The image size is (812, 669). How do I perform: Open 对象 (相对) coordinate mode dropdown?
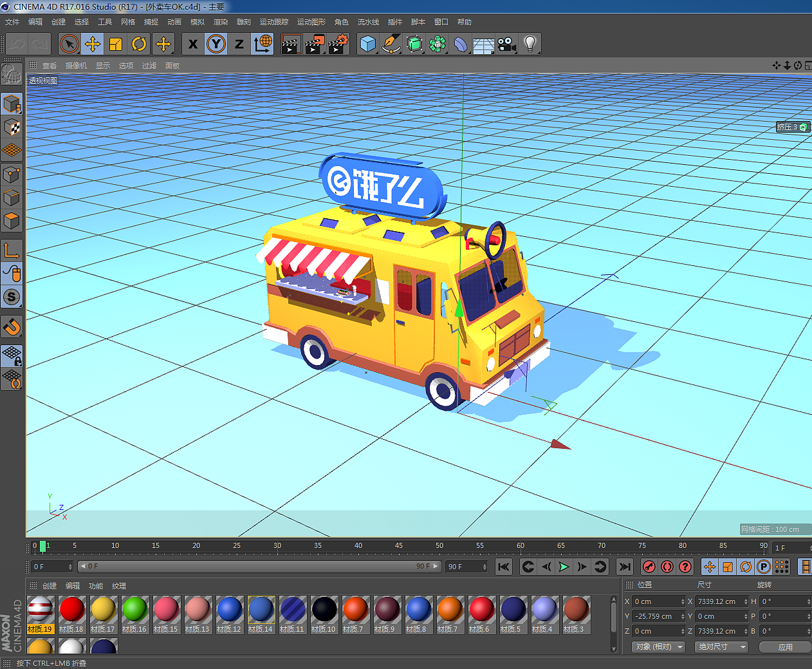pos(658,646)
